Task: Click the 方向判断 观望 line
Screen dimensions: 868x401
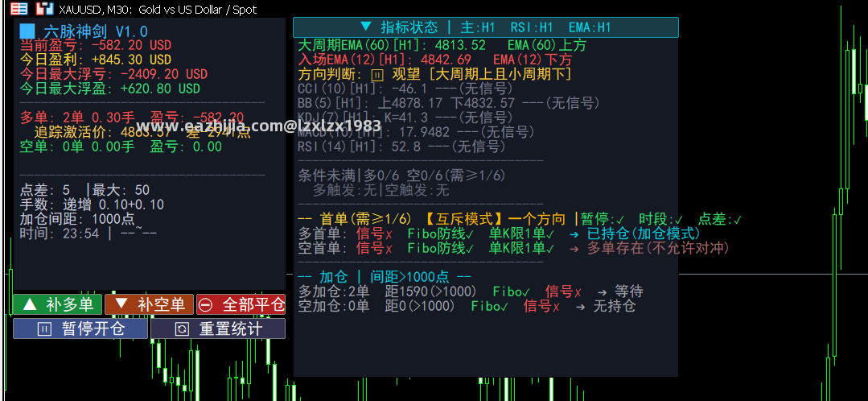Action: pyautogui.click(x=435, y=74)
